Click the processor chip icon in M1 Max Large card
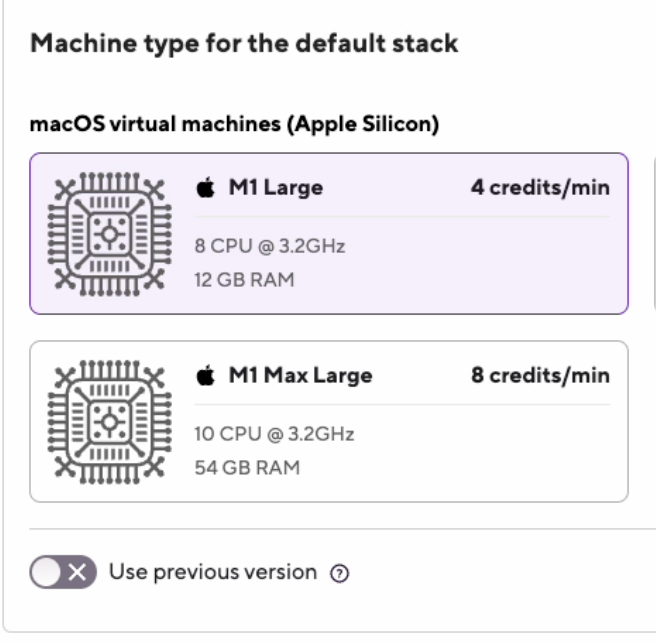Viewport: 656px width, 642px height. pyautogui.click(x=106, y=422)
